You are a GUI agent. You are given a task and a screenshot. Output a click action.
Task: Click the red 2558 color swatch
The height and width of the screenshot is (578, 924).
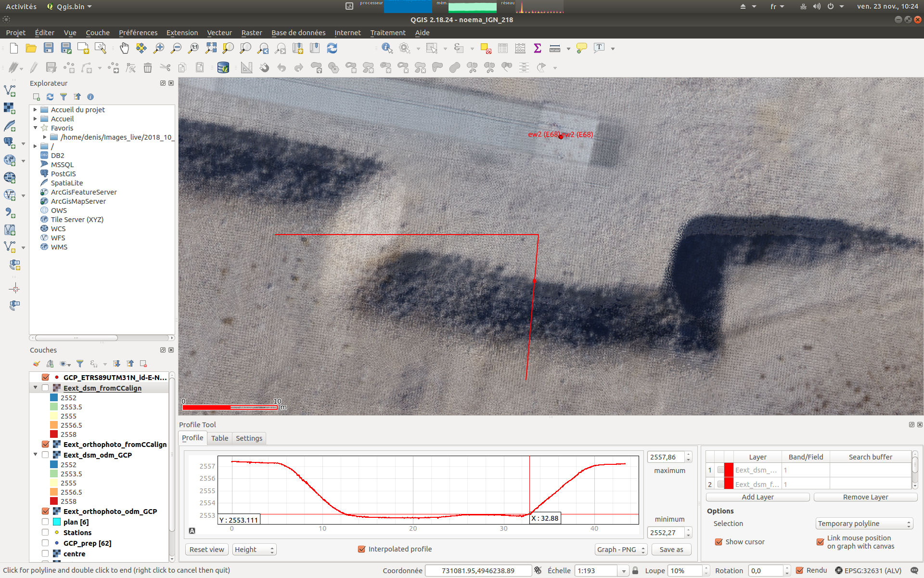pyautogui.click(x=53, y=434)
